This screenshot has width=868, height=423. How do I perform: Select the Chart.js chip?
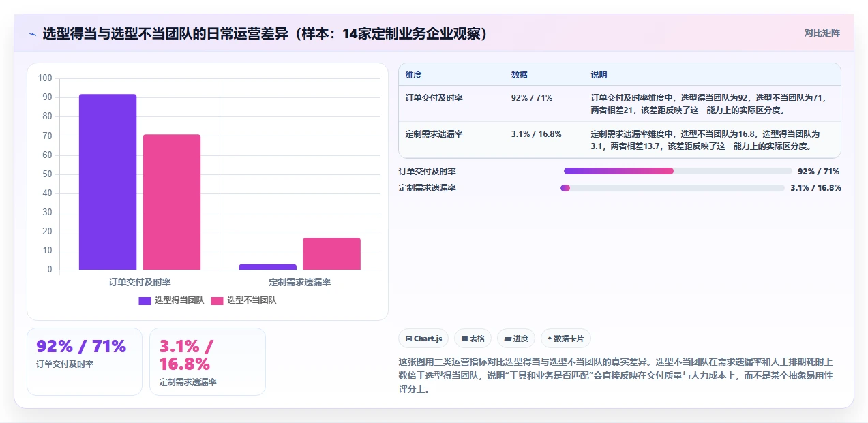click(423, 339)
